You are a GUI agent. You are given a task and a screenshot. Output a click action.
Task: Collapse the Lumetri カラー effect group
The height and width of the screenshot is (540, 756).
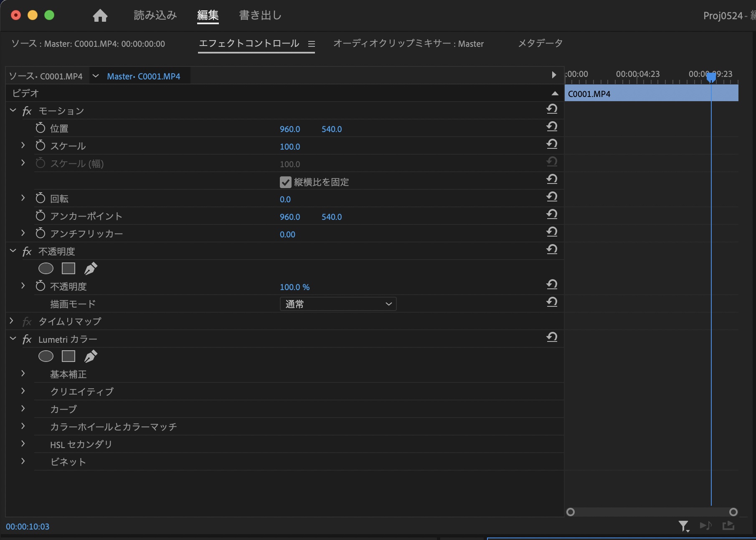tap(13, 339)
